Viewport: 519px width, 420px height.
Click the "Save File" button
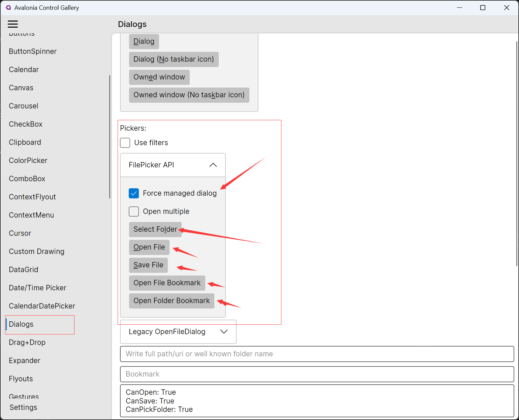148,265
